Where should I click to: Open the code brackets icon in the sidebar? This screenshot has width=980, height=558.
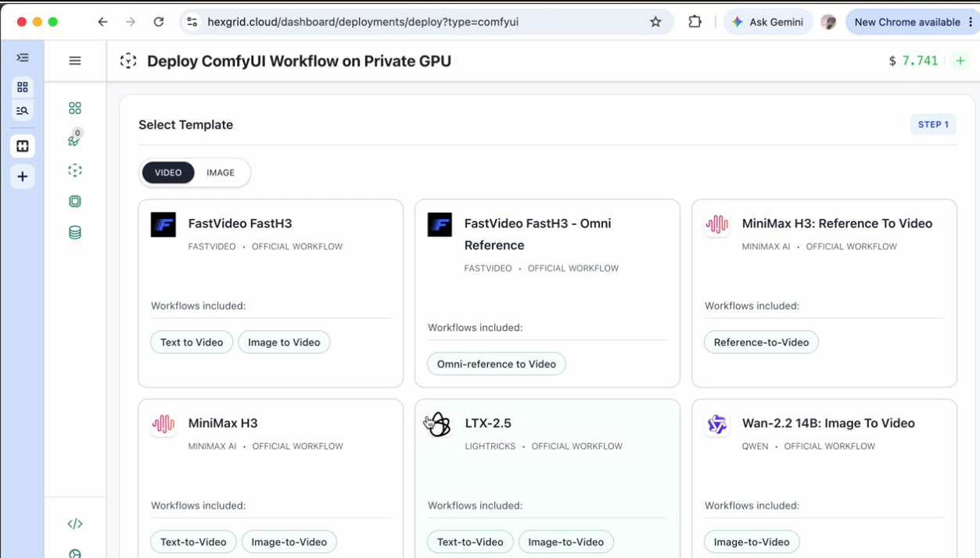75,524
